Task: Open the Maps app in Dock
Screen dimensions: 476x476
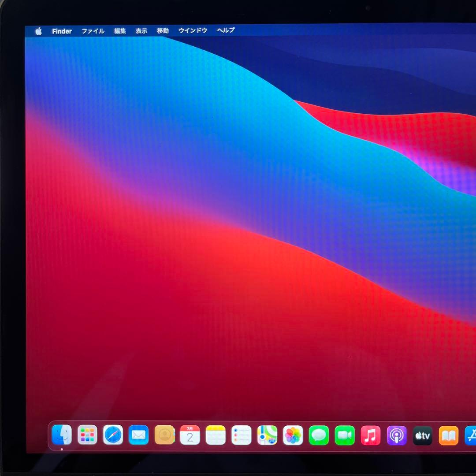Action: (267, 435)
